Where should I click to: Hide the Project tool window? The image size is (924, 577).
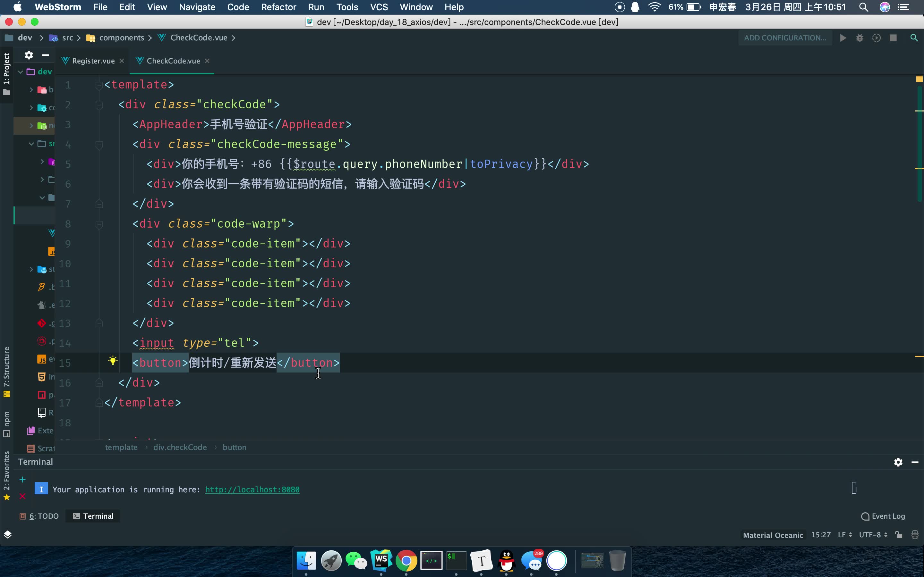pyautogui.click(x=46, y=55)
